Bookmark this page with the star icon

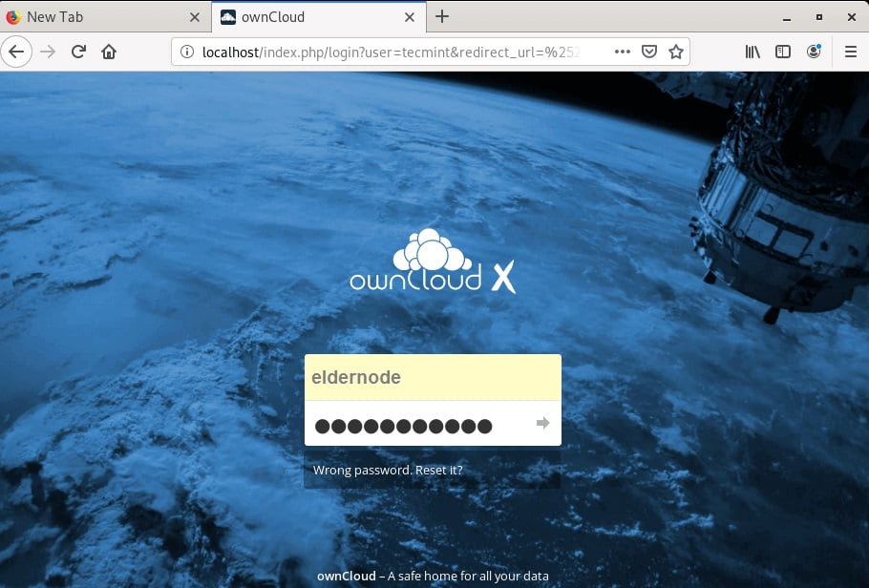point(675,52)
